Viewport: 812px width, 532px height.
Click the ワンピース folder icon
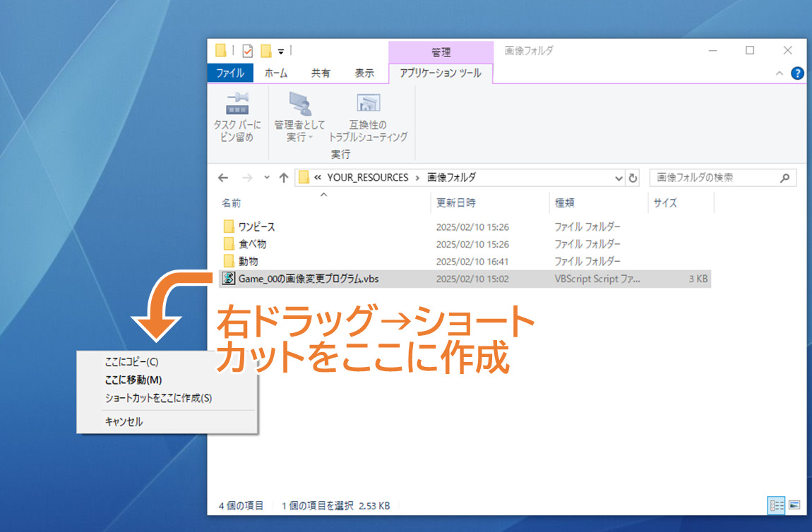pos(229,226)
